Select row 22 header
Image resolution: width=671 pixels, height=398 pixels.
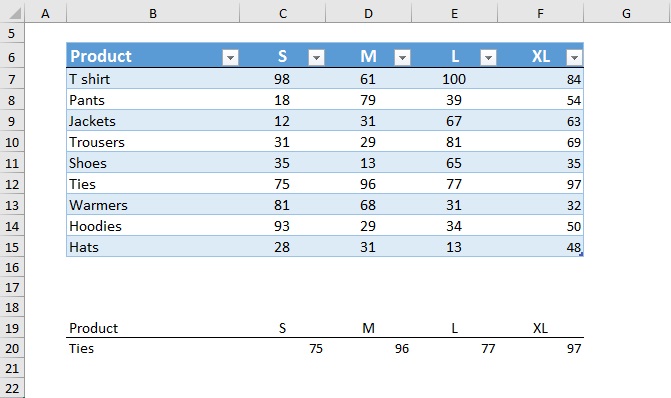12,389
